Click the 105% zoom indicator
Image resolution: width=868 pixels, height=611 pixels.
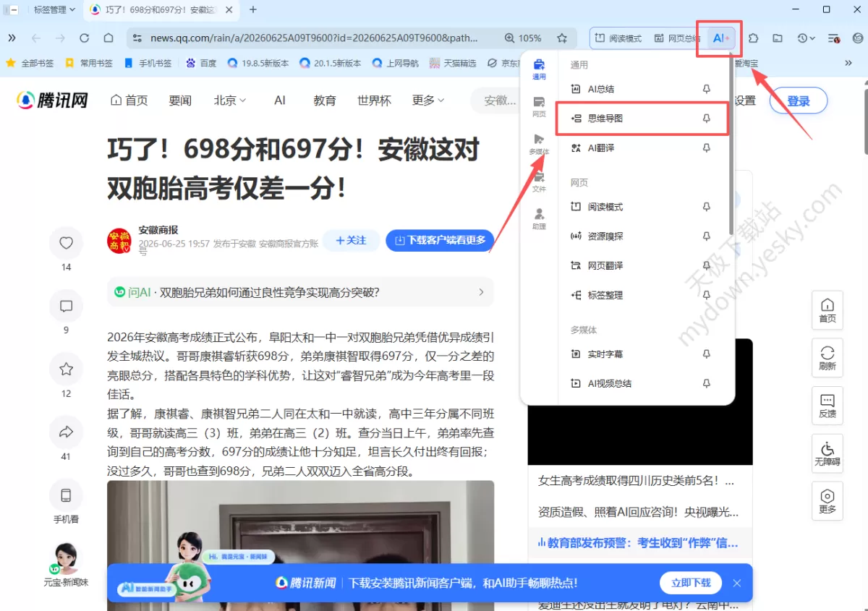click(523, 38)
